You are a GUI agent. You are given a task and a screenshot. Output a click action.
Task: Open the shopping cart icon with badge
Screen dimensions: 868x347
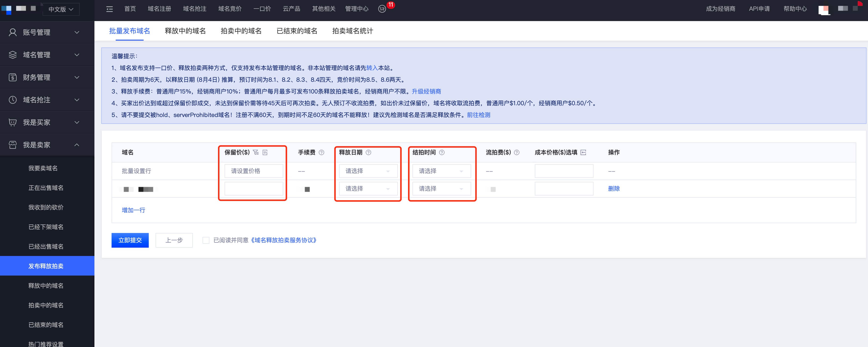(382, 9)
